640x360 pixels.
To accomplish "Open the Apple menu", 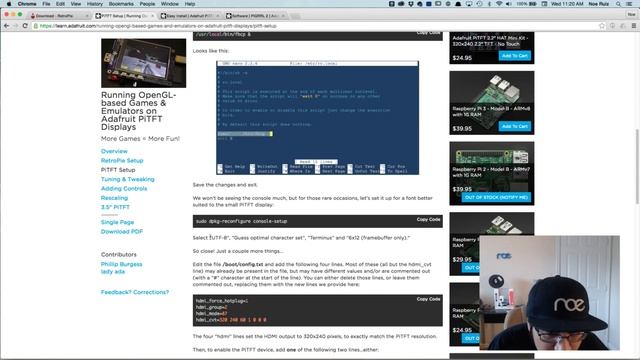I will point(9,4).
